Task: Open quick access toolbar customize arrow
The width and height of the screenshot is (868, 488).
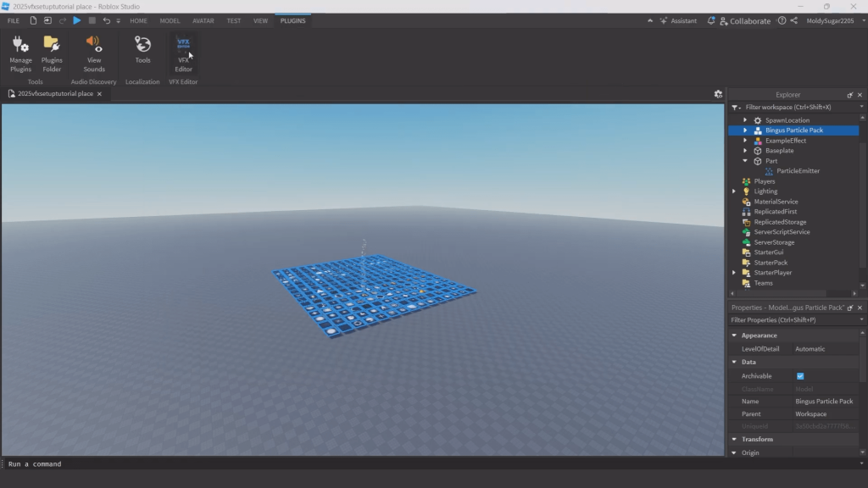Action: (118, 21)
